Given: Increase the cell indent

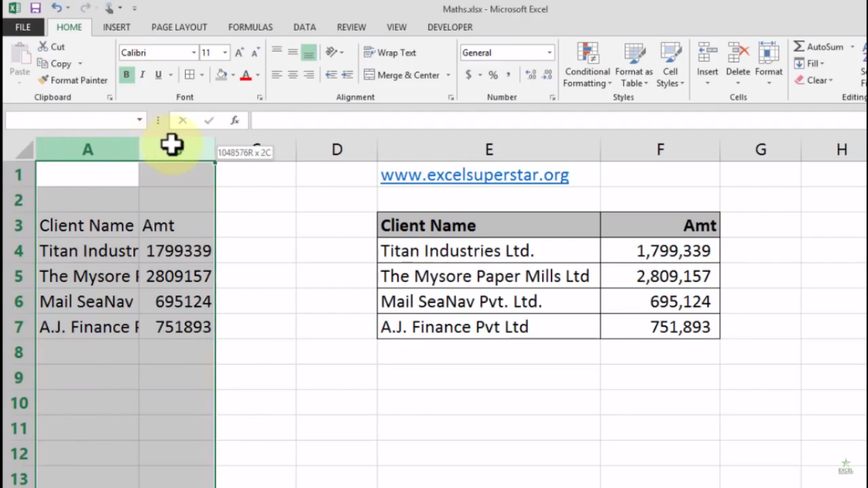Looking at the screenshot, I should [347, 75].
